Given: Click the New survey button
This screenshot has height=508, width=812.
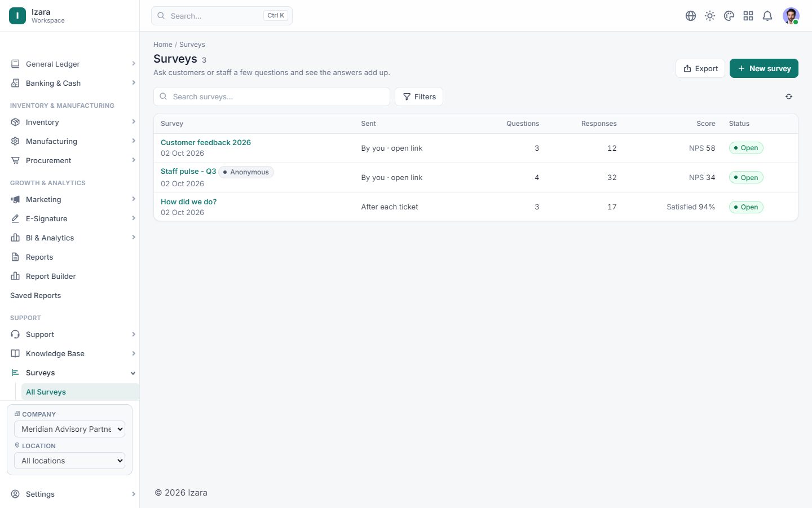Looking at the screenshot, I should coord(764,68).
